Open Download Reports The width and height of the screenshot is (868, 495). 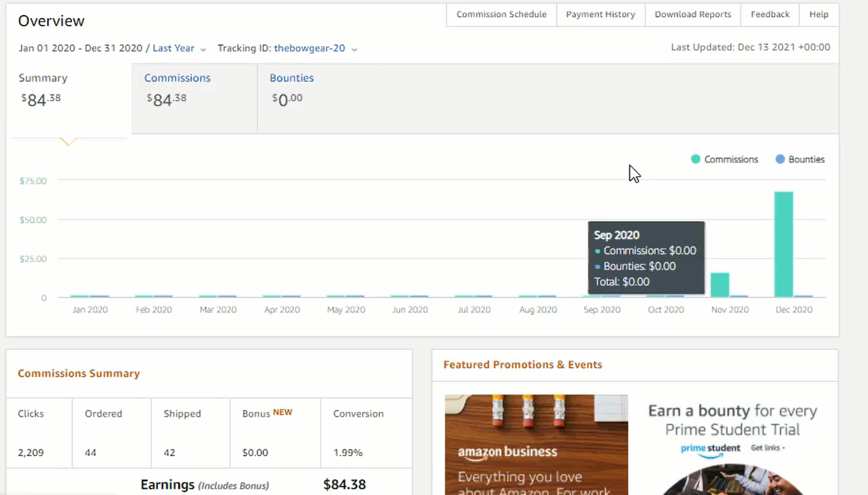click(693, 15)
